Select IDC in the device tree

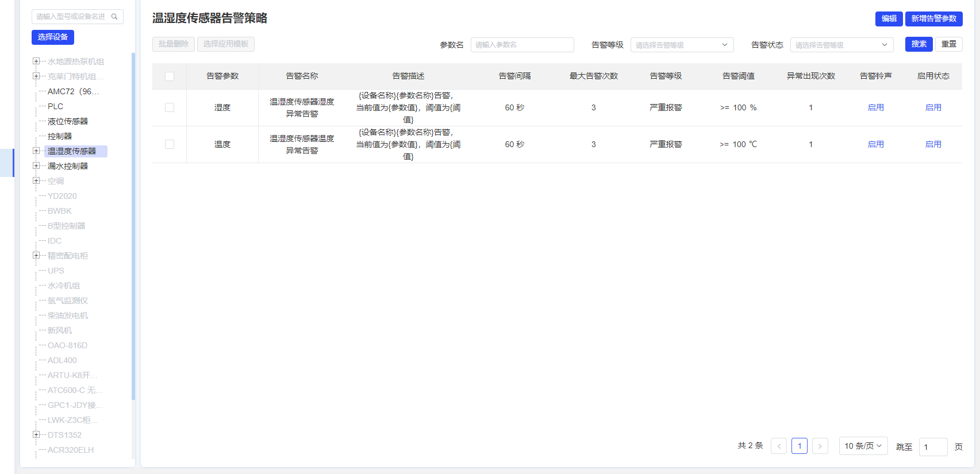pos(55,241)
